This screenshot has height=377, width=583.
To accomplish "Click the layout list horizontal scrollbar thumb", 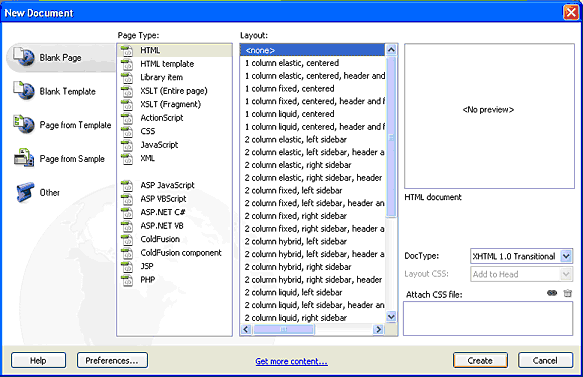I will pyautogui.click(x=283, y=329).
